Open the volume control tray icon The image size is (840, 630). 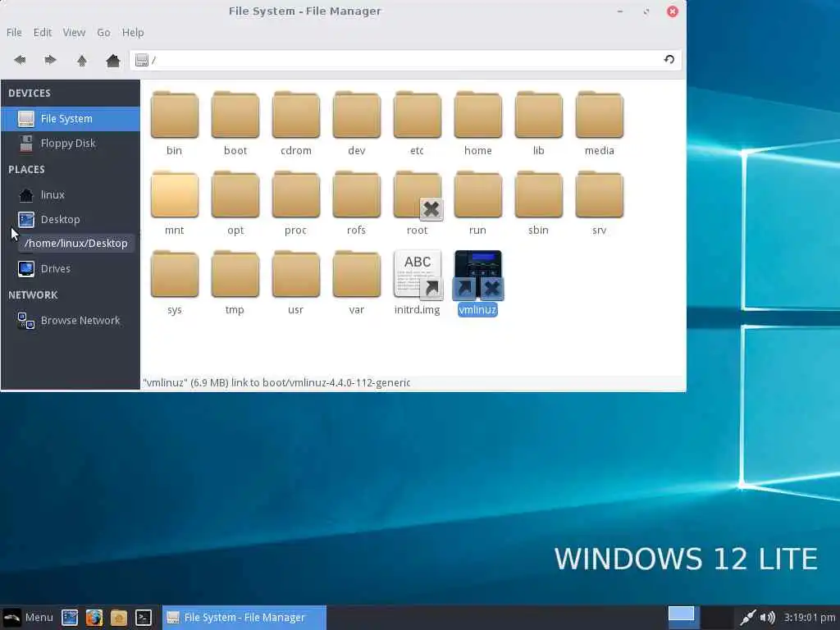pyautogui.click(x=768, y=618)
